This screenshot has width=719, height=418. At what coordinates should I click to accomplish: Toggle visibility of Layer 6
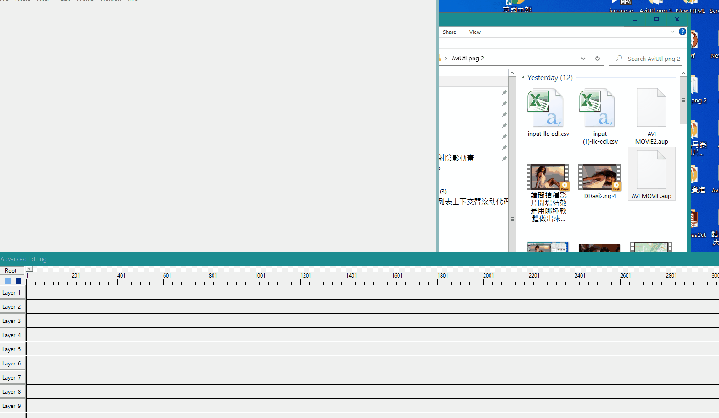click(12, 363)
